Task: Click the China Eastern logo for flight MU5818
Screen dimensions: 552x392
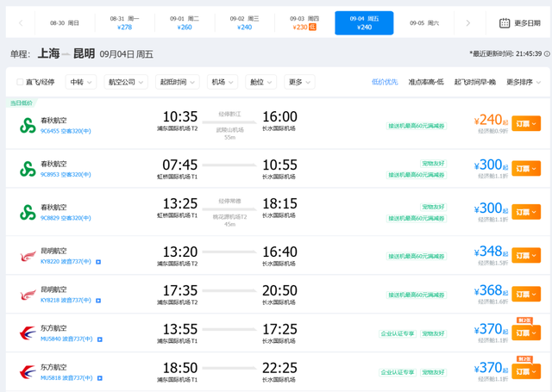Action: point(28,372)
